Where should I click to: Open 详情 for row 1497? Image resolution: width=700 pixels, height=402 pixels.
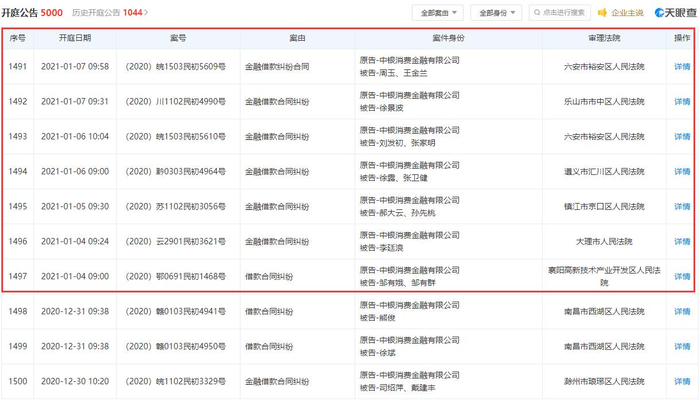point(682,276)
